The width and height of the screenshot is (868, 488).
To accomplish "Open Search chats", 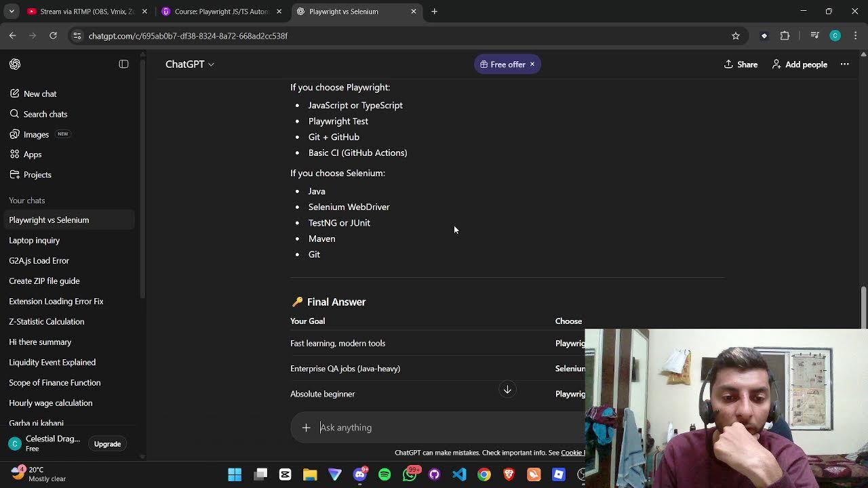I will point(45,114).
